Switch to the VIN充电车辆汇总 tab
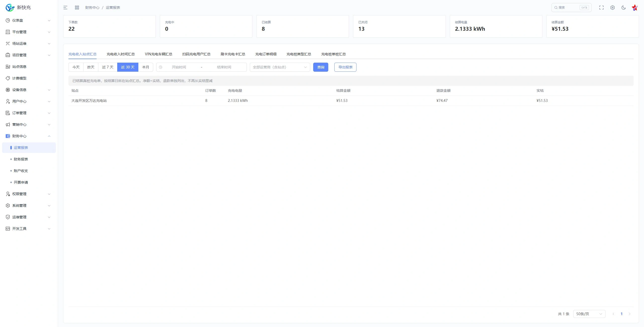Screen dimensions: 644x327 tap(158, 54)
